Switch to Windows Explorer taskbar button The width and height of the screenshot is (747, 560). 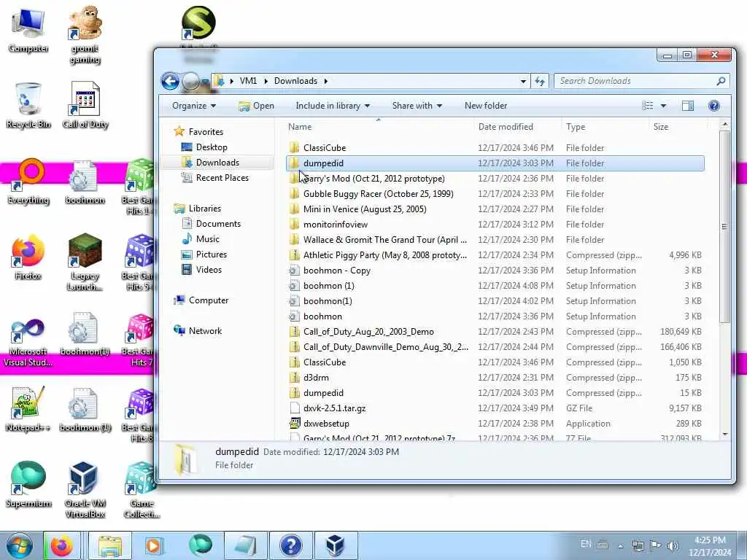[x=110, y=545]
